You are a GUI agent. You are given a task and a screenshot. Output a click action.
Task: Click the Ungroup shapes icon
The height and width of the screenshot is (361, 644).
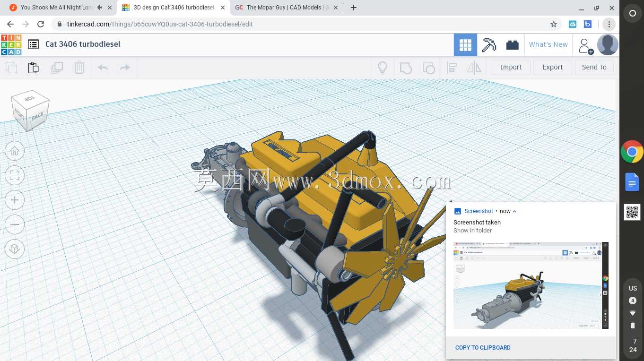(x=428, y=68)
